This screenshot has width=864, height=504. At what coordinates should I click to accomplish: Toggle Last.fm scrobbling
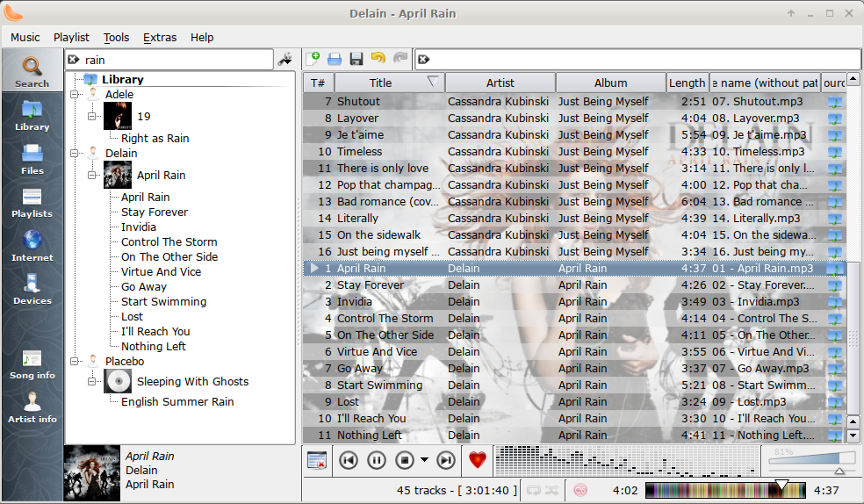580,490
